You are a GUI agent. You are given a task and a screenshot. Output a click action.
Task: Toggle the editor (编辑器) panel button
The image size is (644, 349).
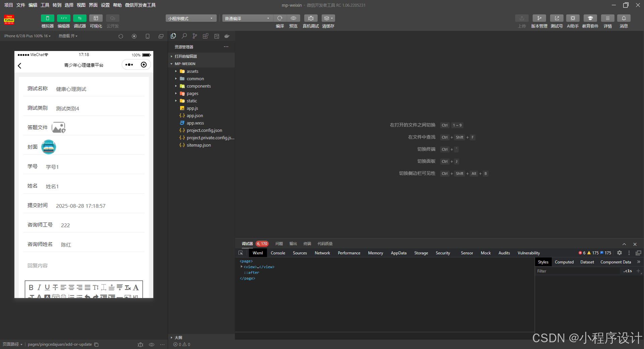pyautogui.click(x=63, y=18)
